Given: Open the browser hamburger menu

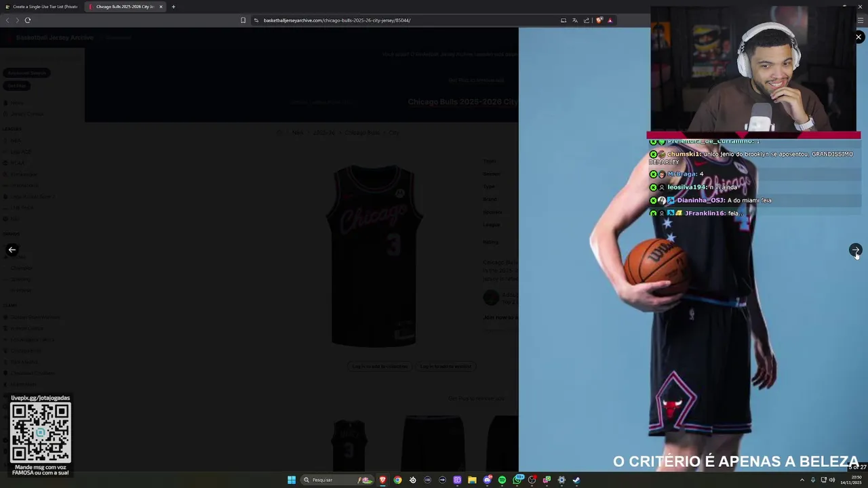Looking at the screenshot, I should pos(861,20).
